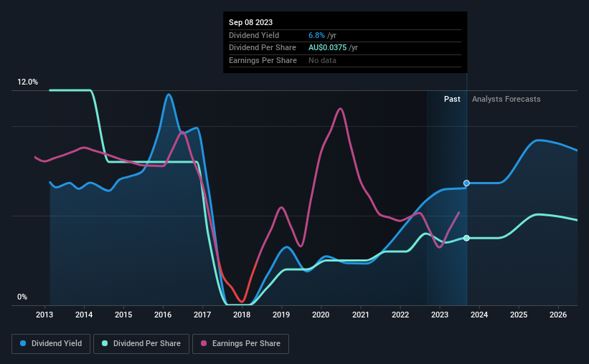The height and width of the screenshot is (364, 589).
Task: Click the 2026 x-axis label
Action: (x=558, y=315)
